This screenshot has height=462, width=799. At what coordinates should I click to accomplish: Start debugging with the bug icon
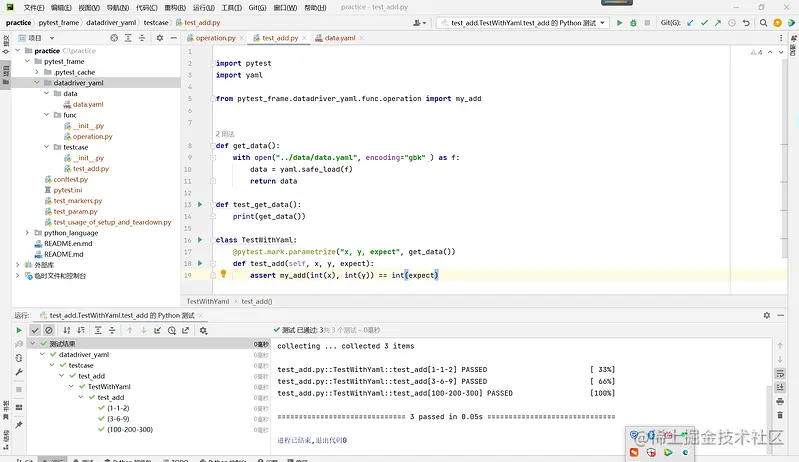click(x=633, y=23)
